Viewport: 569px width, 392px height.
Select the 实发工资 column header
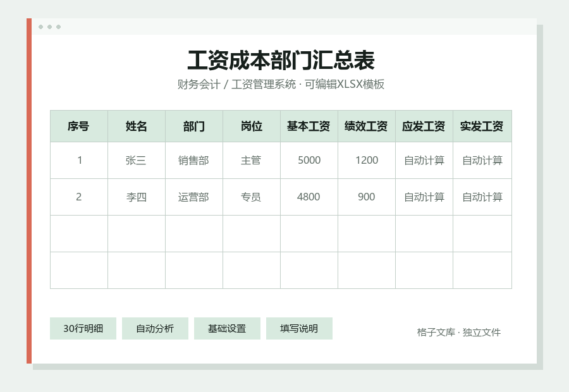pyautogui.click(x=482, y=126)
